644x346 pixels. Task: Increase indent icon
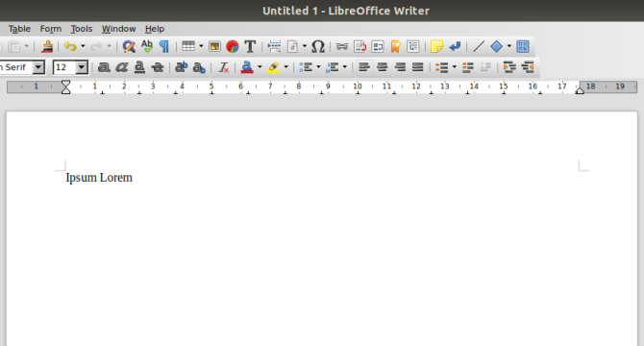(x=509, y=67)
